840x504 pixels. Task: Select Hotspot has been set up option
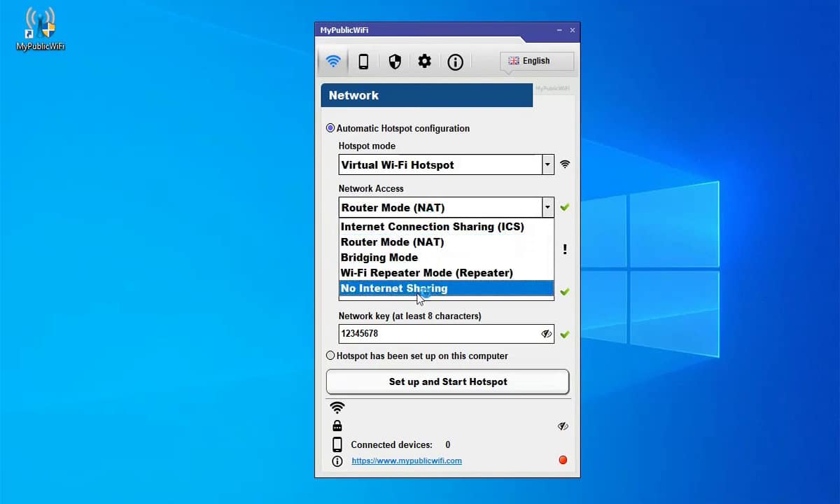click(x=330, y=356)
